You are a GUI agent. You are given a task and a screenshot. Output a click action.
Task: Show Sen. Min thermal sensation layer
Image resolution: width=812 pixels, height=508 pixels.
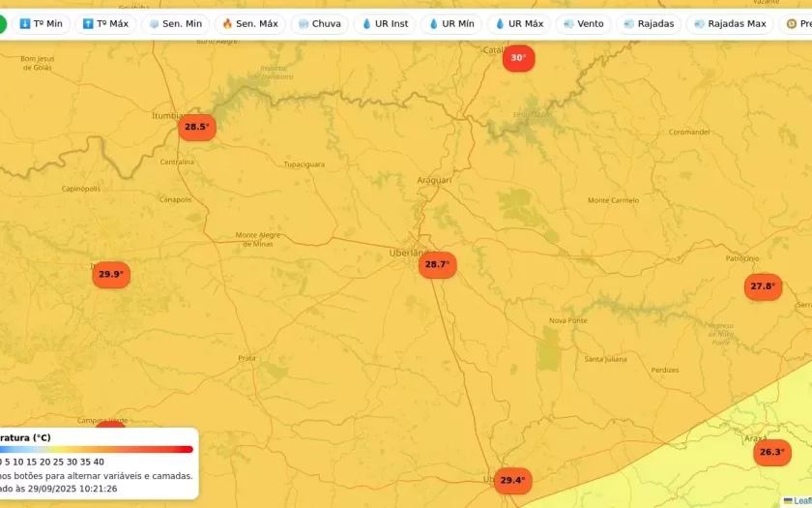(x=175, y=23)
